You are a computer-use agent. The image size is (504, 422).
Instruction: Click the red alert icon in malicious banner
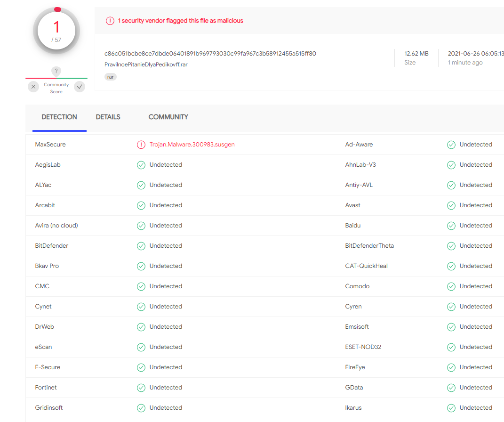click(x=110, y=21)
